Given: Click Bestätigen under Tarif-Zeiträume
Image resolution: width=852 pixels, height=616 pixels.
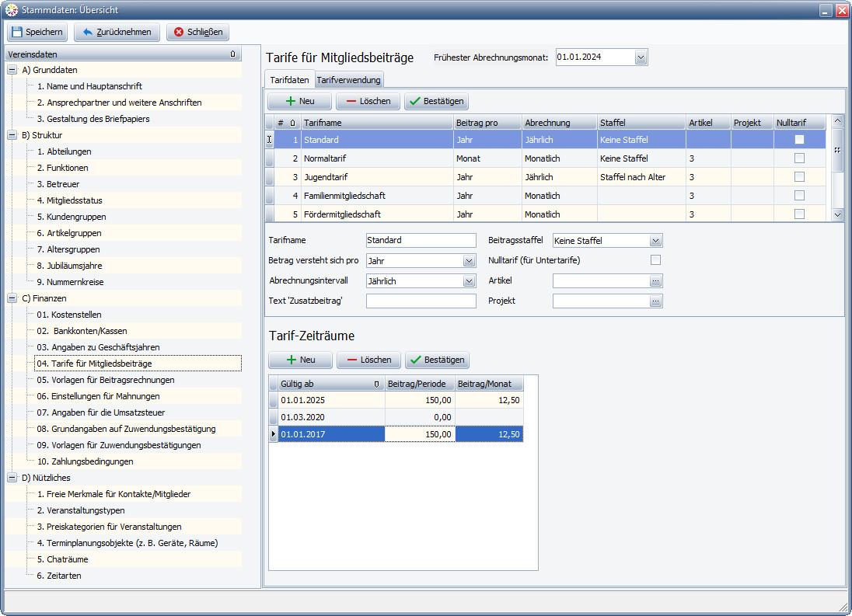Looking at the screenshot, I should pyautogui.click(x=438, y=360).
